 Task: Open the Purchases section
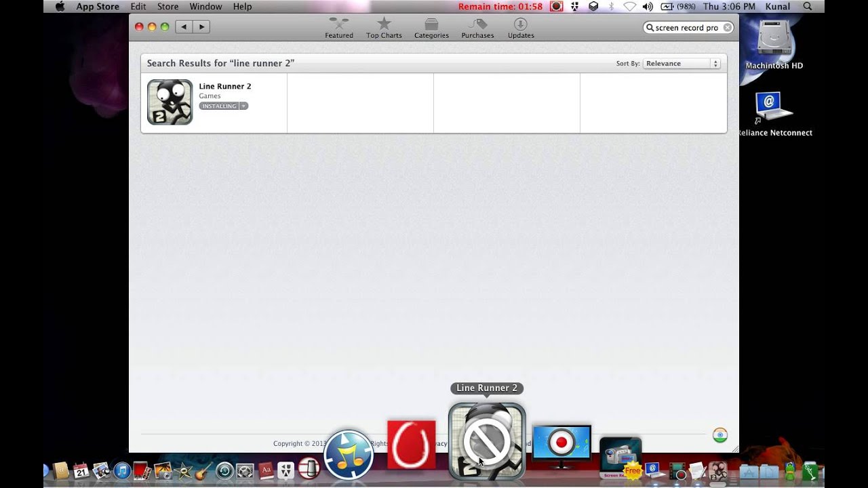(x=477, y=28)
